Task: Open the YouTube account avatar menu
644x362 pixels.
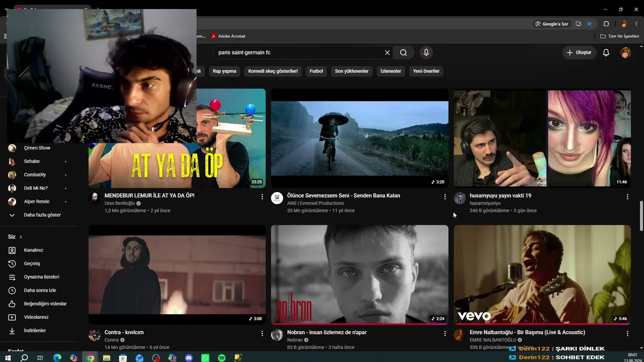Action: pos(625,52)
